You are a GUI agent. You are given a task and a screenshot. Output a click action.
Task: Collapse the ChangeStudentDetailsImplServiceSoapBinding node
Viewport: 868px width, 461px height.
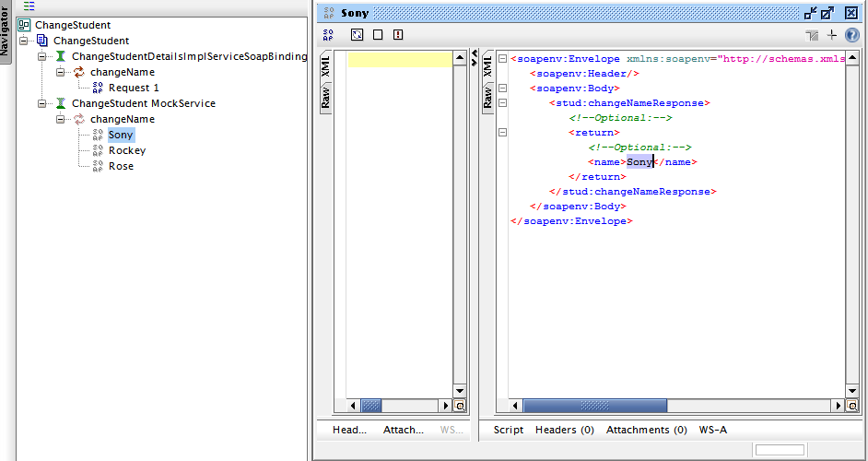tap(42, 56)
